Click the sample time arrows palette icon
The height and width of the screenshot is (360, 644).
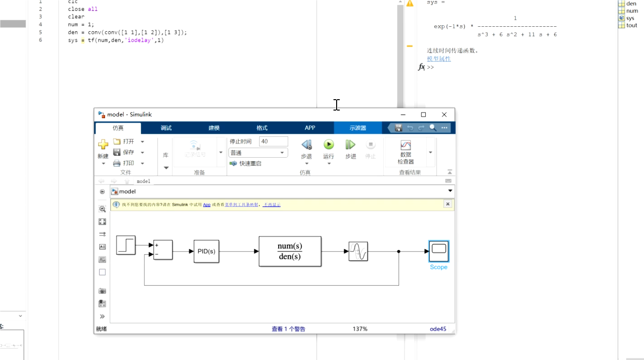point(102,234)
